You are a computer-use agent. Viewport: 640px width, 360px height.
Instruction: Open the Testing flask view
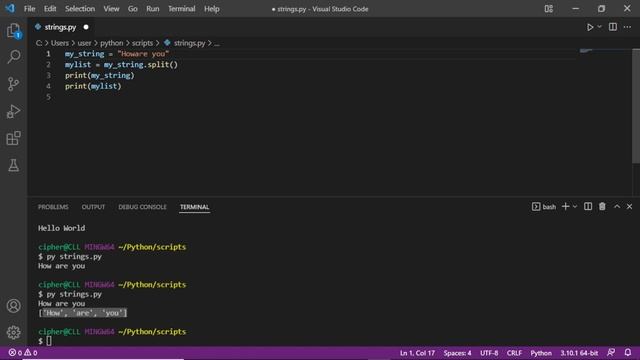coord(13,165)
